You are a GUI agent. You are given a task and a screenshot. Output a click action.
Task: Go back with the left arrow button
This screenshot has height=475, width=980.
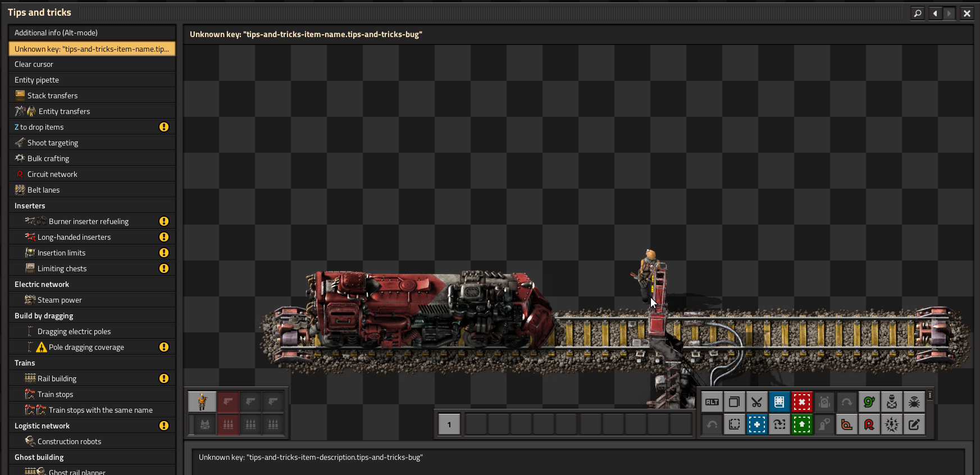tap(935, 13)
